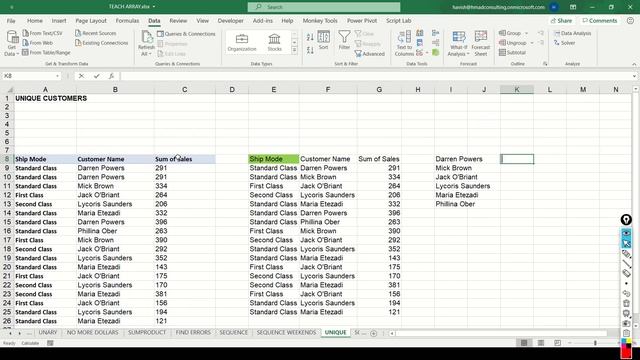Click Refresh All button

point(146,42)
